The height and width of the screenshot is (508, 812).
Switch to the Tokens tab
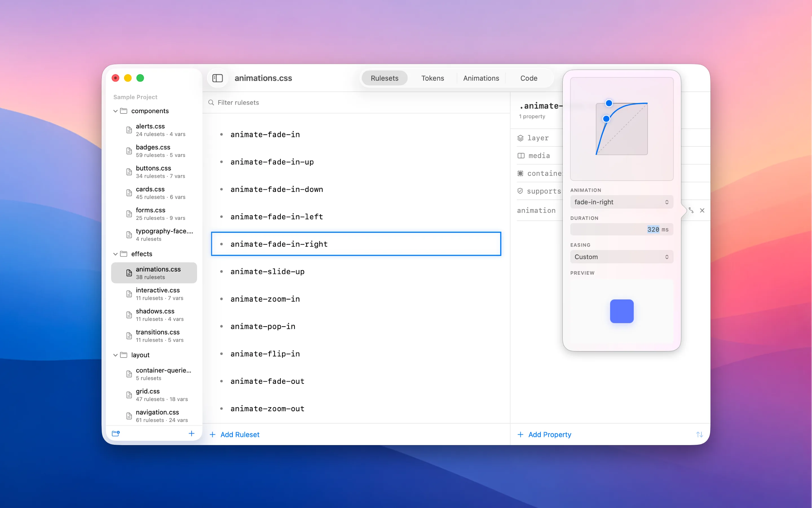coord(433,78)
